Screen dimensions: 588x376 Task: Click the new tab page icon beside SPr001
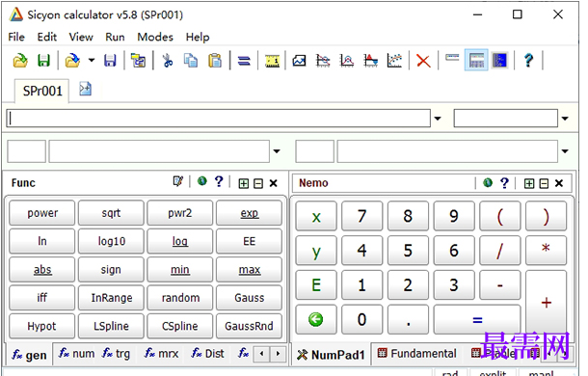point(85,89)
